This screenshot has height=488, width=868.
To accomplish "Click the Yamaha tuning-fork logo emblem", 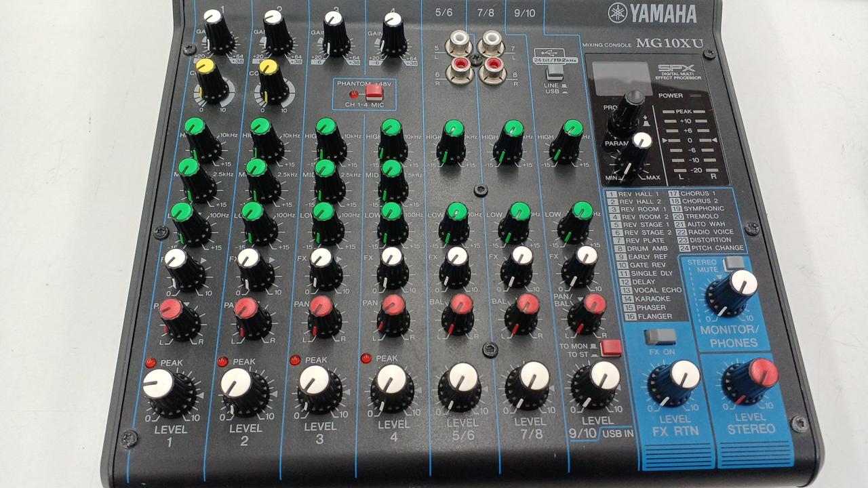I will (x=619, y=13).
